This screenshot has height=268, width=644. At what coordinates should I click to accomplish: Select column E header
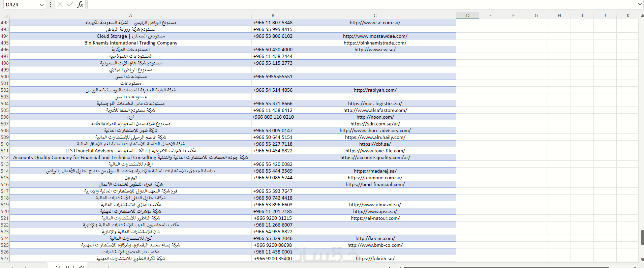pyautogui.click(x=490, y=16)
